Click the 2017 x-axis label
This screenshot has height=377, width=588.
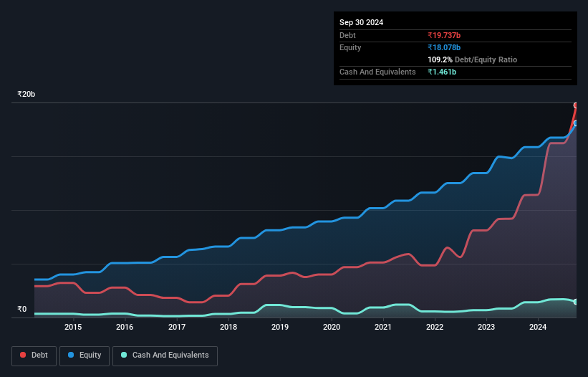[177, 327]
